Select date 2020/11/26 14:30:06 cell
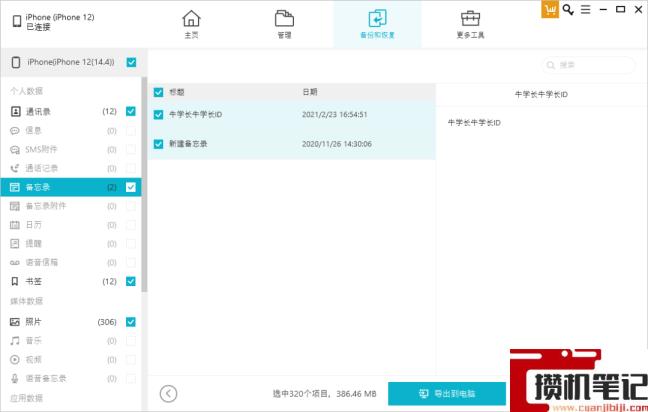648x412 pixels. tap(336, 144)
